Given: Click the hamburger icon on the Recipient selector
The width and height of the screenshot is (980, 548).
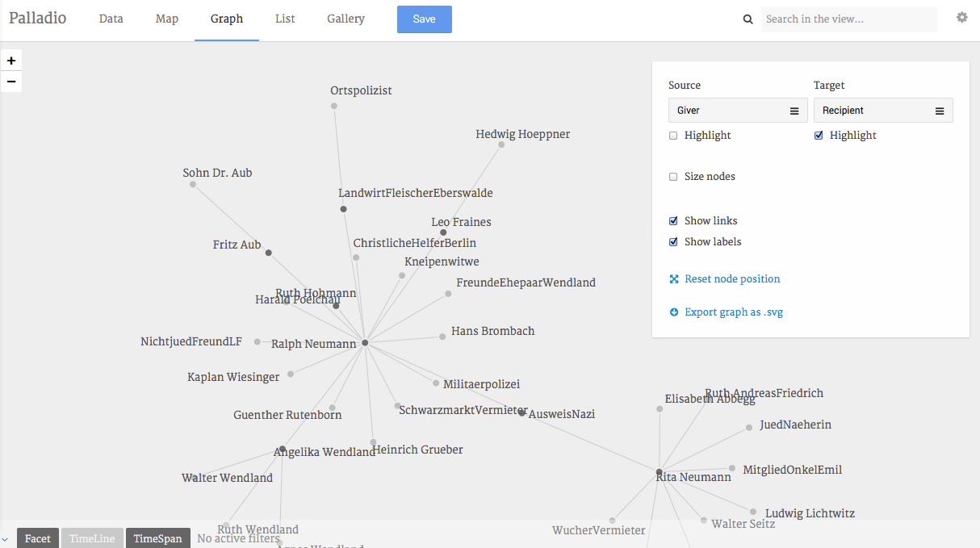Looking at the screenshot, I should pos(940,110).
